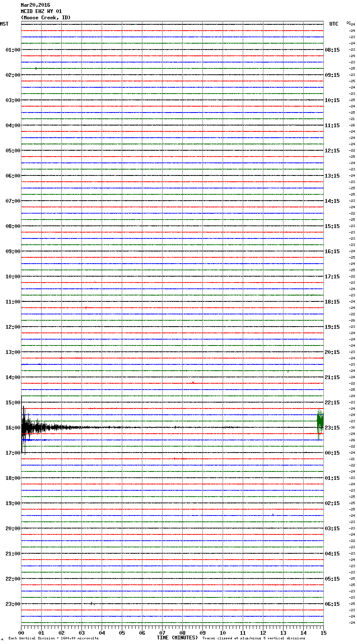This screenshot has height=644, width=357.
Task: Click the 09:00 MST time label
Action: coord(13,251)
